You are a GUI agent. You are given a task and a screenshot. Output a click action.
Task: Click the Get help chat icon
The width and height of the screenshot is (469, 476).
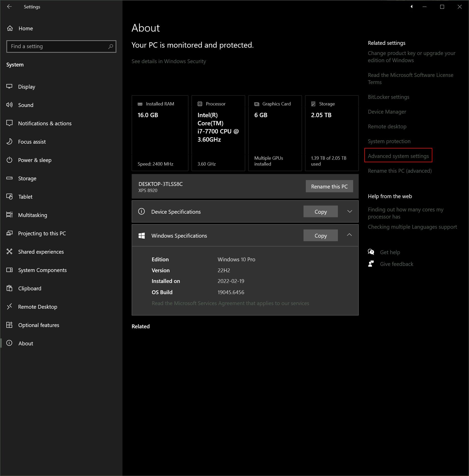pyautogui.click(x=371, y=252)
